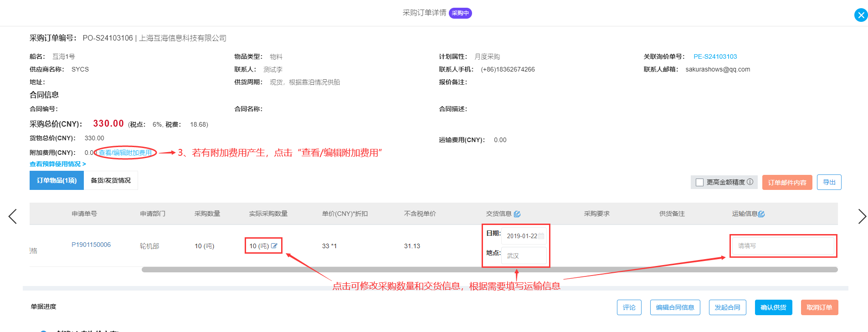
Task: Click the 不含税单价 column header
Action: [420, 214]
